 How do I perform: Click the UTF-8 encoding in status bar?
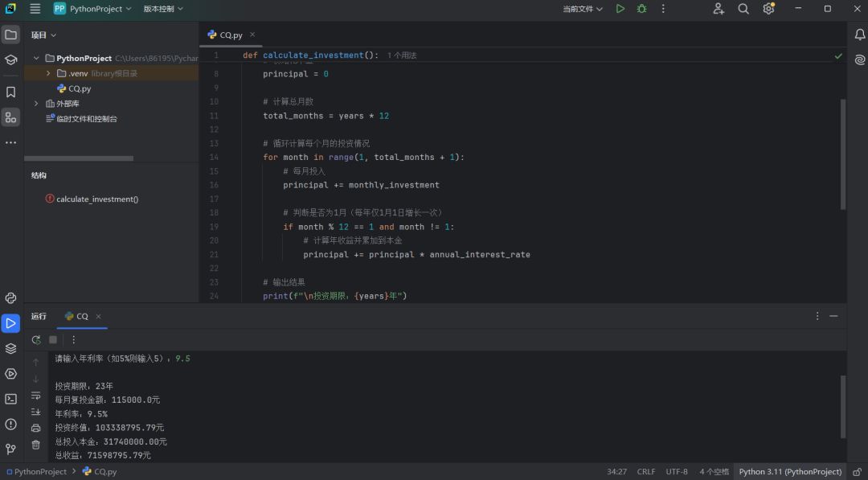click(677, 472)
